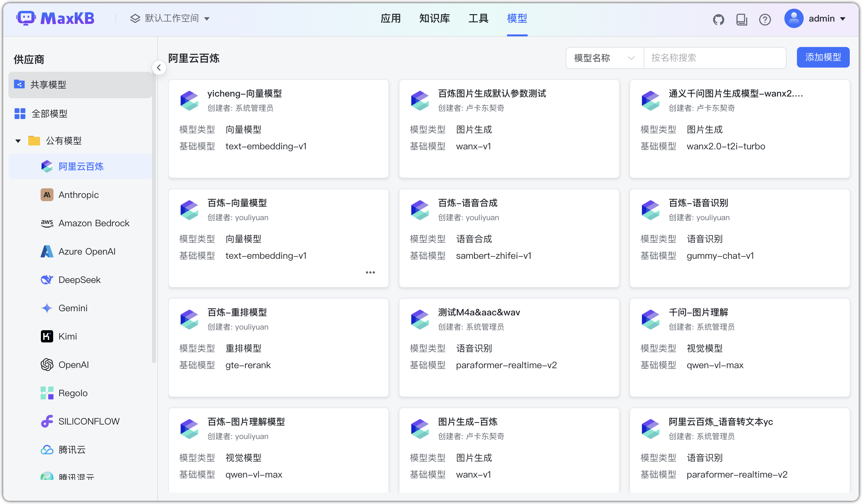Click the 腾讯云 cloud icon
The height and width of the screenshot is (504, 862).
click(47, 450)
